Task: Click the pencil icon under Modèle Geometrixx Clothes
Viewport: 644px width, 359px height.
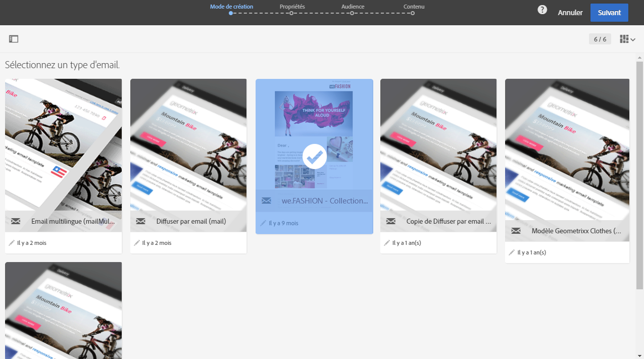Action: pos(512,252)
